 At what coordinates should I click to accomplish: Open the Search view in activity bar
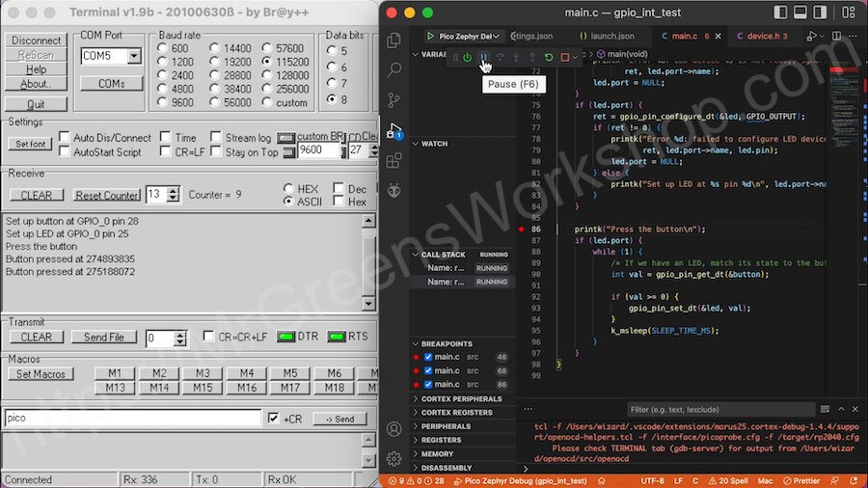pyautogui.click(x=394, y=69)
